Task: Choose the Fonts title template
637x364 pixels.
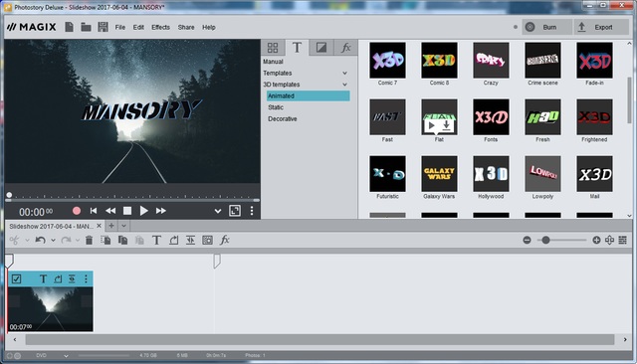Action: pos(491,117)
